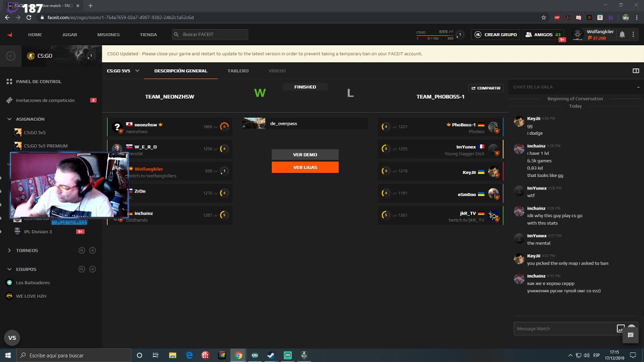Collapse the Equipos section
The width and height of the screenshot is (644, 362).
coord(9,269)
